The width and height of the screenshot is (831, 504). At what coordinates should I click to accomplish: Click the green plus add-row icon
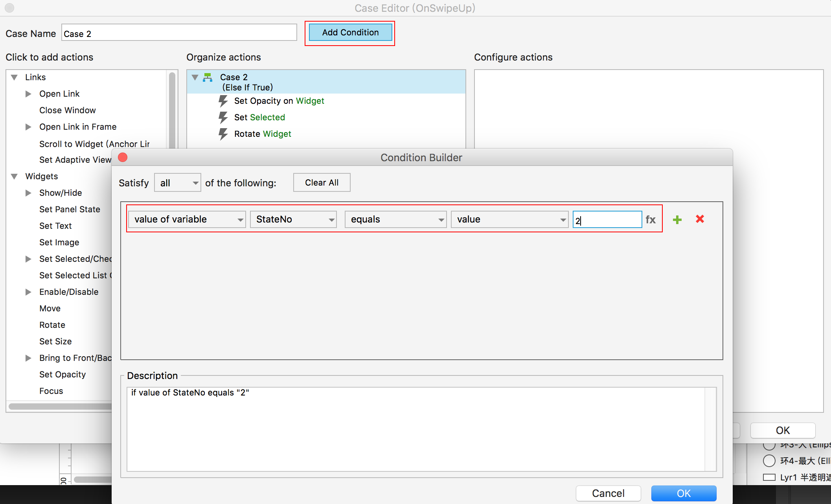pos(677,219)
